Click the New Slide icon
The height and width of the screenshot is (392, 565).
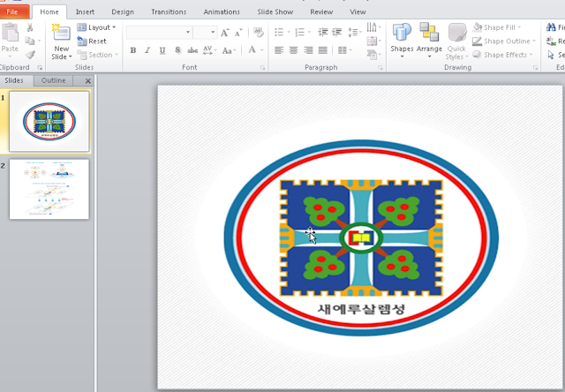(x=61, y=33)
